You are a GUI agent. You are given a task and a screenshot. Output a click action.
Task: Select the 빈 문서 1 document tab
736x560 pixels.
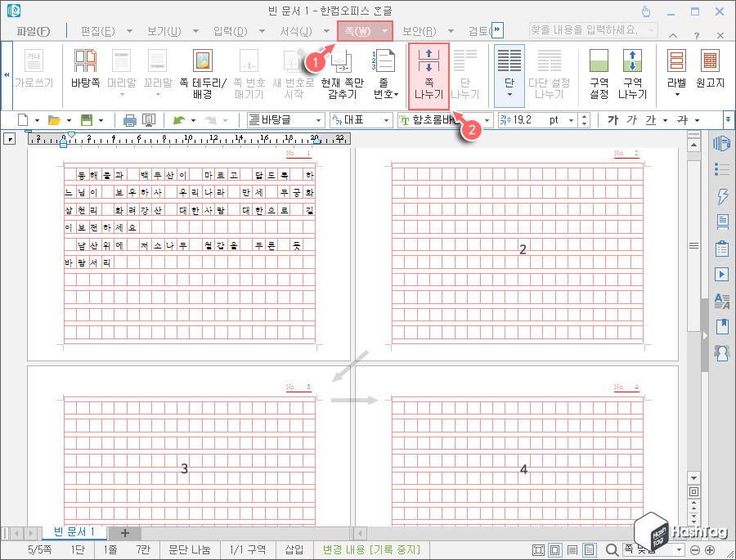pos(74,532)
